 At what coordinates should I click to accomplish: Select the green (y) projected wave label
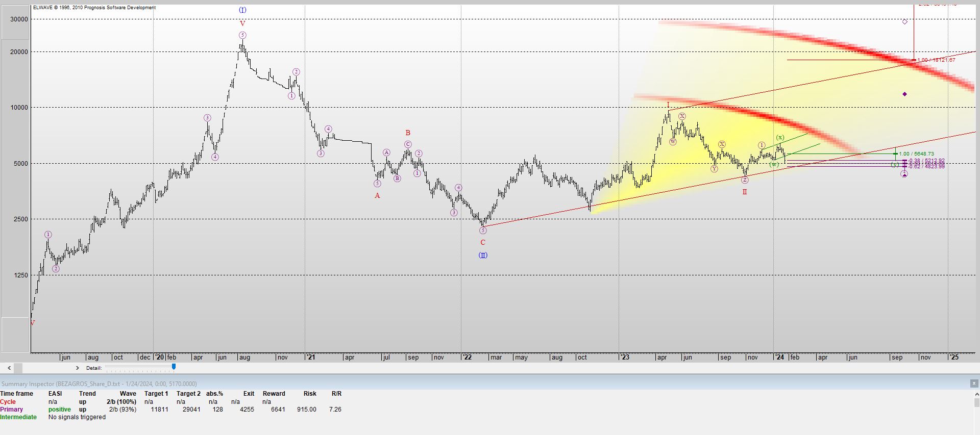[895, 165]
